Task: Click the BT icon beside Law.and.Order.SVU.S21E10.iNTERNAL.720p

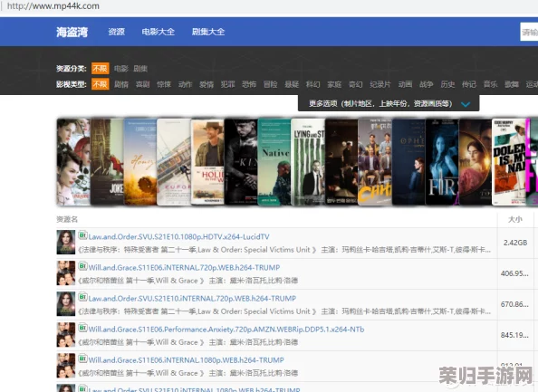Action: tap(82, 297)
